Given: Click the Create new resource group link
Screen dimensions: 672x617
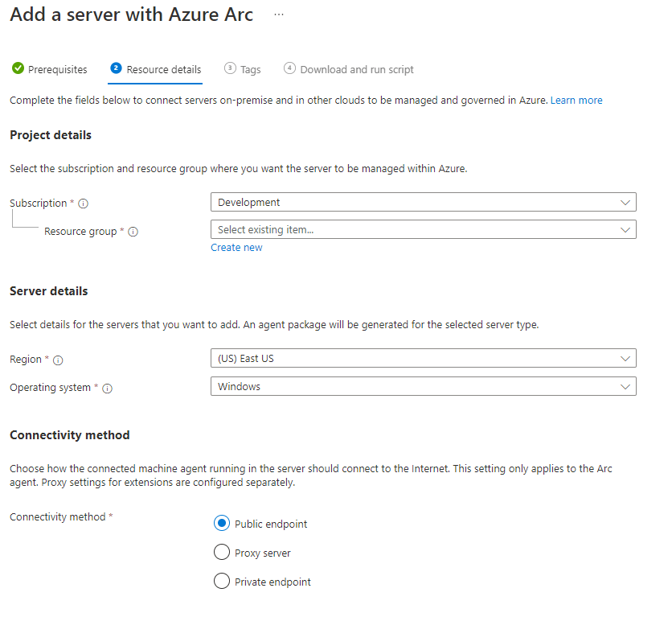Looking at the screenshot, I should (236, 248).
